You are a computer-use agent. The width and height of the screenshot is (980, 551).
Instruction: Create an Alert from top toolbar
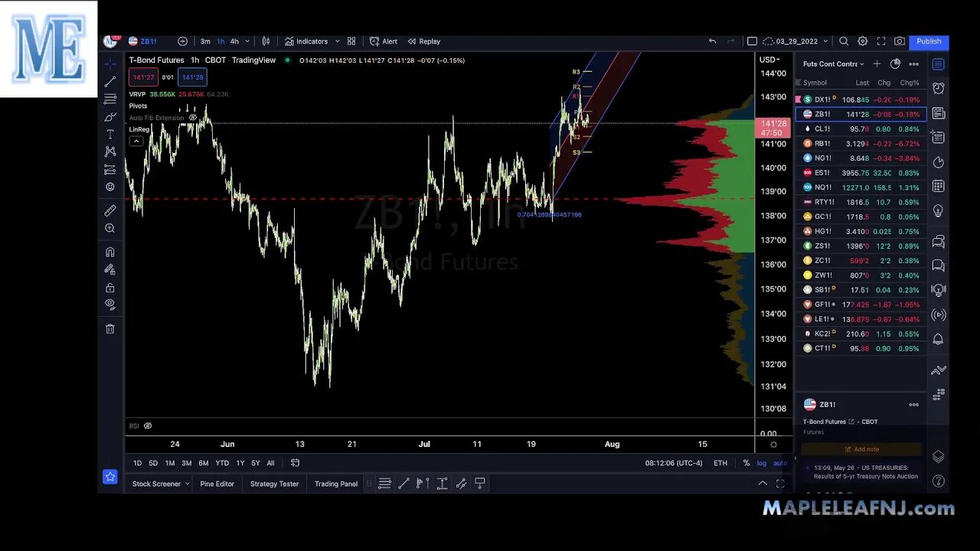(x=384, y=41)
